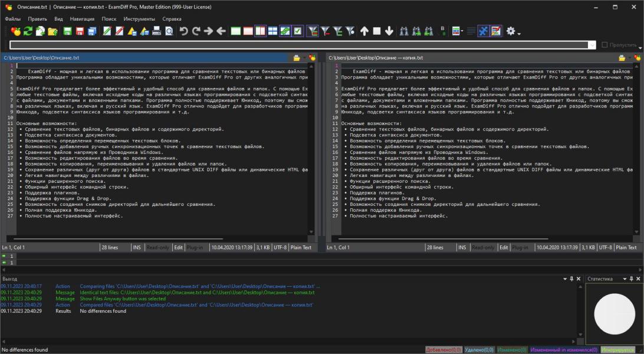Viewport: 644px width, 354px height.
Task: Open the Файлы menu
Action: coord(13,19)
